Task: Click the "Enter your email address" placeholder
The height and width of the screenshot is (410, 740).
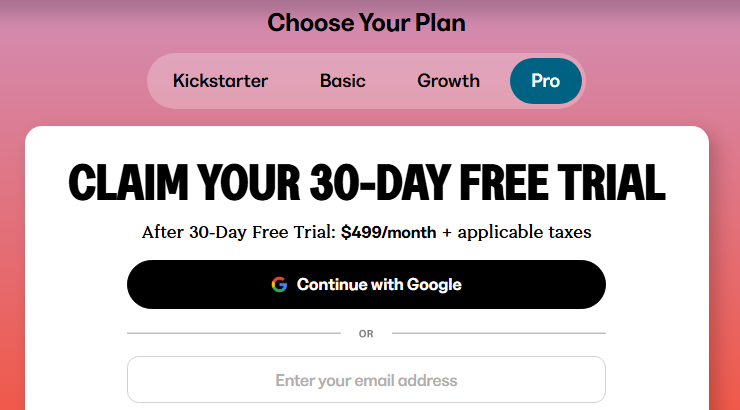Action: point(366,380)
